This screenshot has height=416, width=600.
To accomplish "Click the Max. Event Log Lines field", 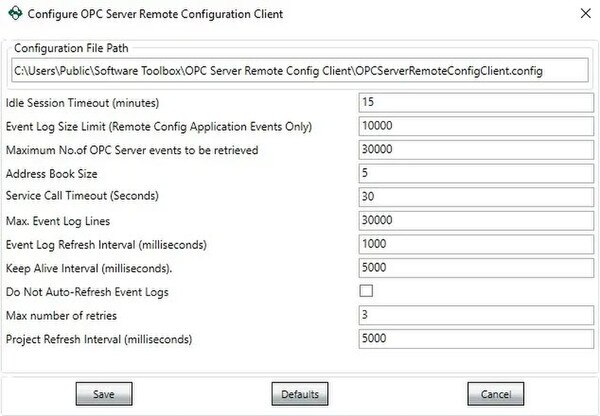I will (476, 220).
